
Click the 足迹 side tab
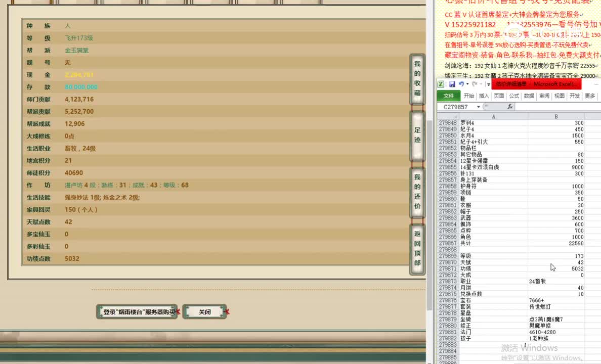[x=417, y=135]
